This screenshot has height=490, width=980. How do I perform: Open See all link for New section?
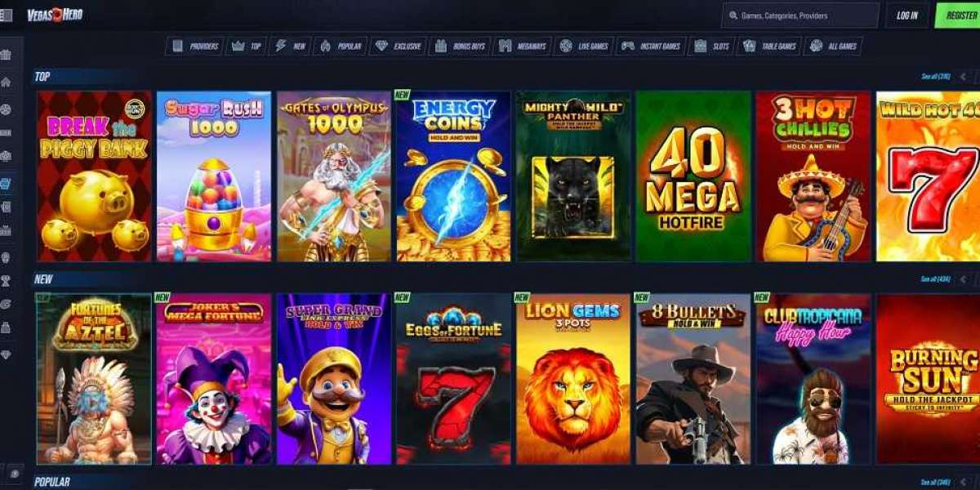click(x=935, y=279)
